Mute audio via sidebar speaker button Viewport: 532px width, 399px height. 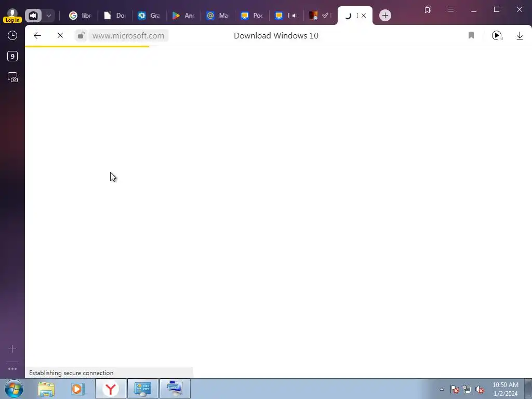(x=33, y=16)
